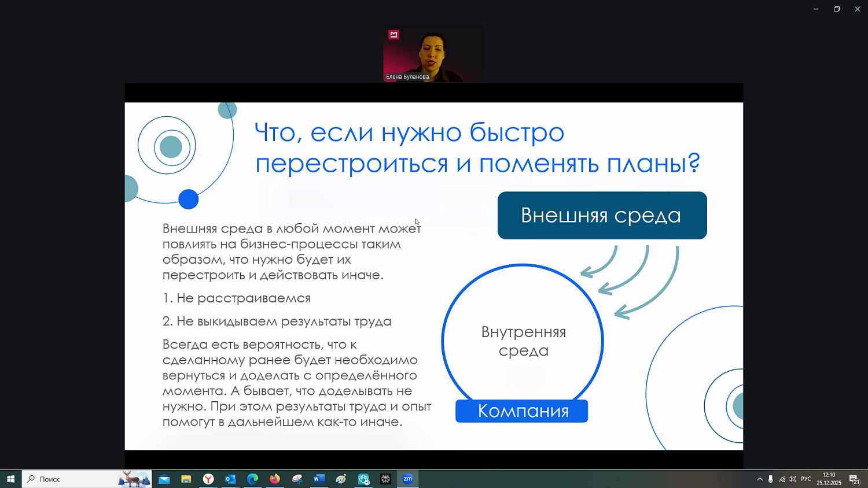Expand hidden icons in the system tray
Screen dimensions: 868x488
click(x=759, y=479)
